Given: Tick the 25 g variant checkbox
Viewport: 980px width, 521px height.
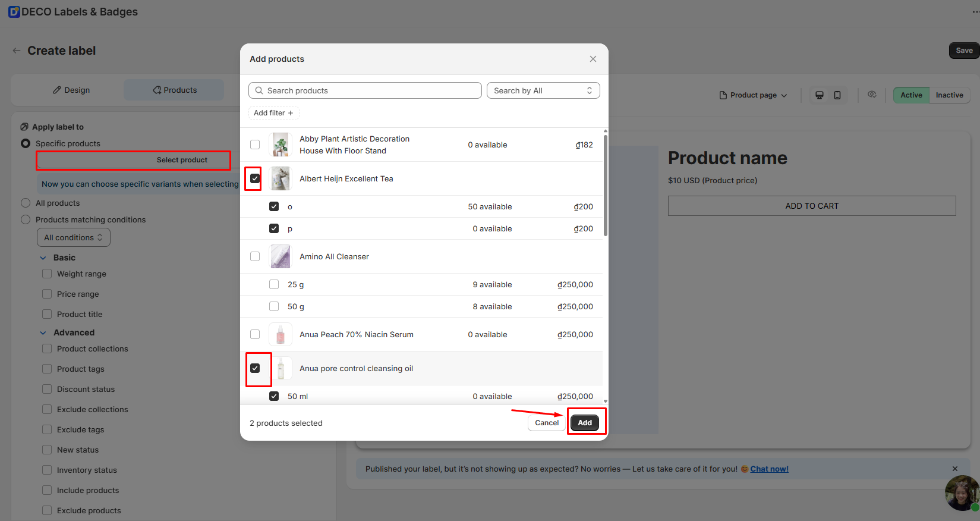Looking at the screenshot, I should pyautogui.click(x=274, y=284).
